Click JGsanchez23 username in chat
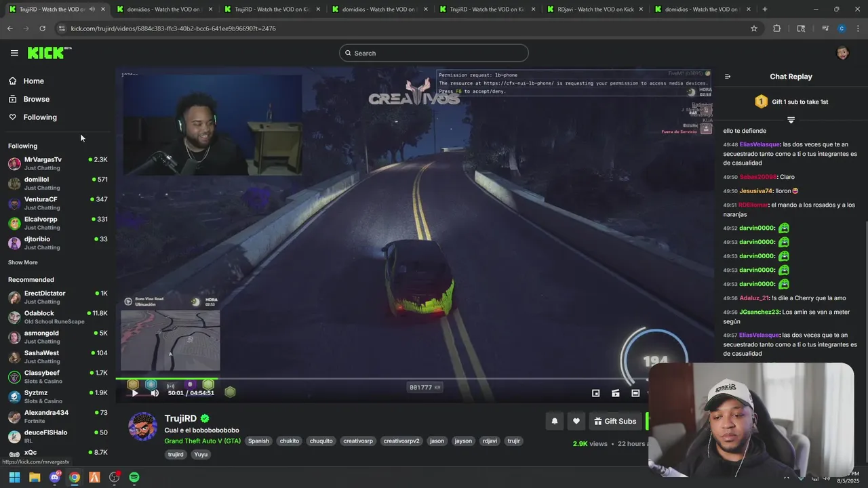The width and height of the screenshot is (868, 488). click(x=759, y=312)
